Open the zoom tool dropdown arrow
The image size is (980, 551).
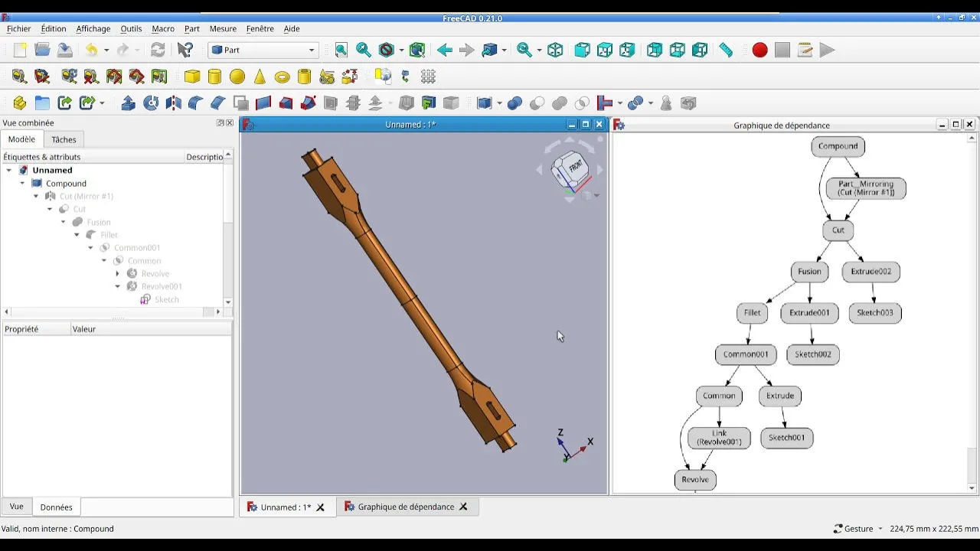539,50
